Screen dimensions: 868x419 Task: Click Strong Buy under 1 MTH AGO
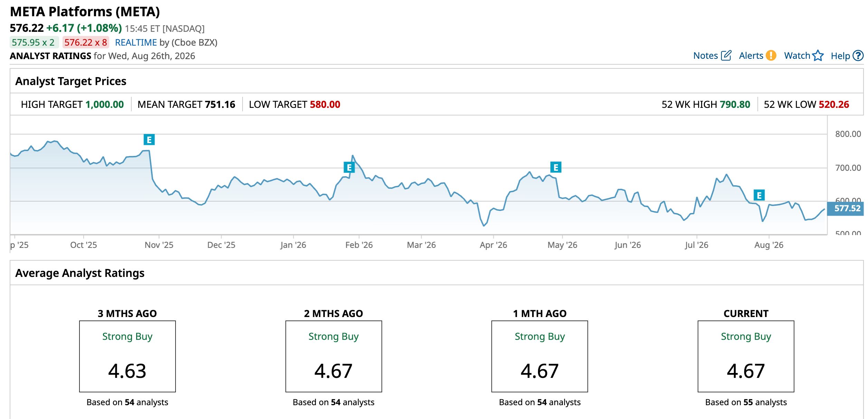click(540, 337)
